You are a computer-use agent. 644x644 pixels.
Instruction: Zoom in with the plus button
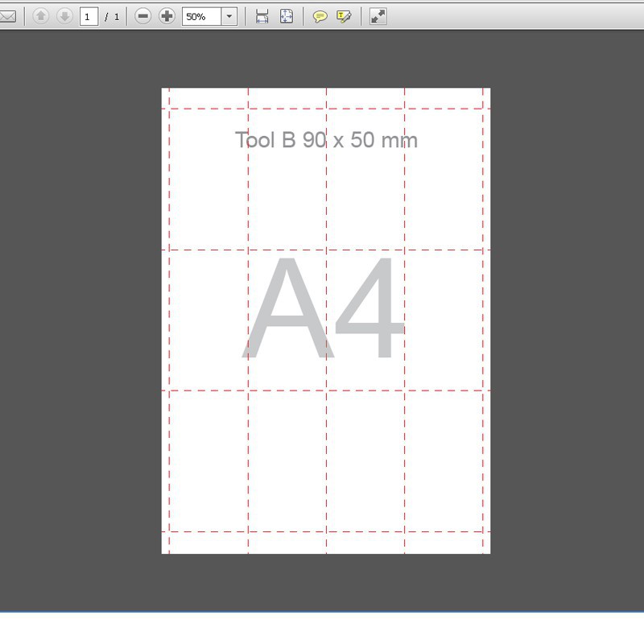point(167,16)
